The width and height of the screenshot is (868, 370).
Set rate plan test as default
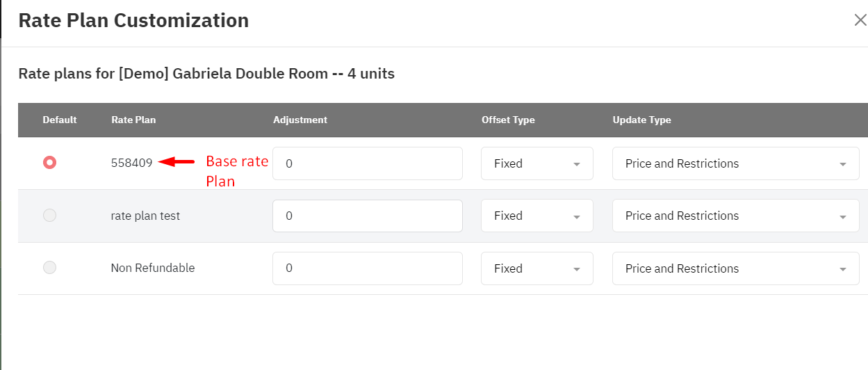click(x=49, y=216)
